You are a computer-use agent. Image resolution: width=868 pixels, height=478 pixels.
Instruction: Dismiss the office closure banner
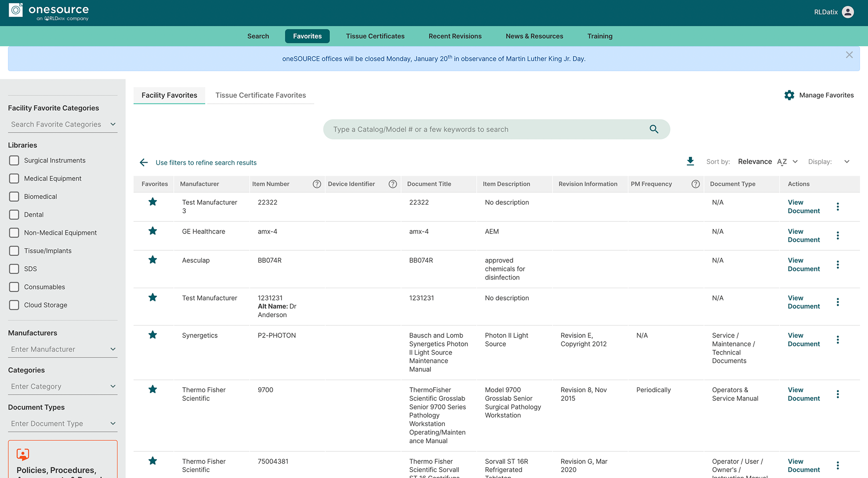coord(849,55)
